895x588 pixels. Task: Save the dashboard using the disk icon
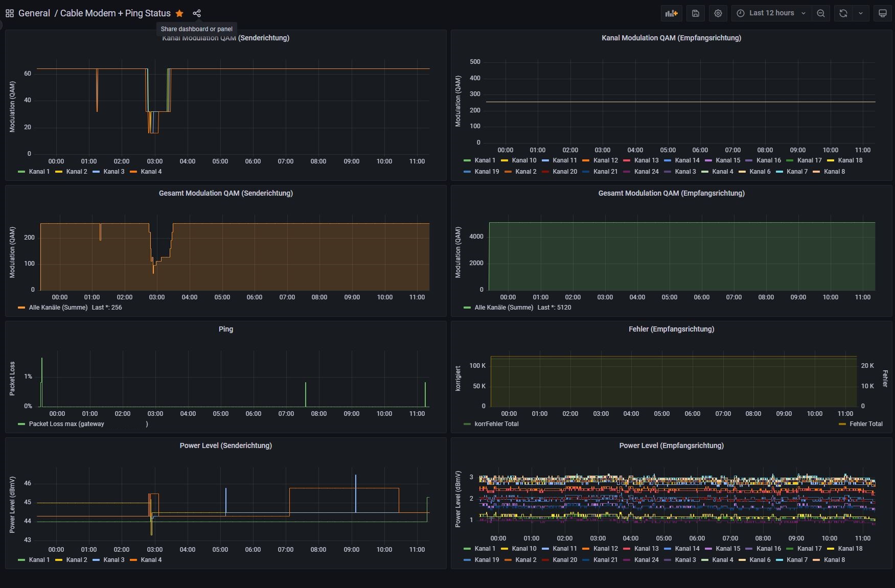(696, 13)
